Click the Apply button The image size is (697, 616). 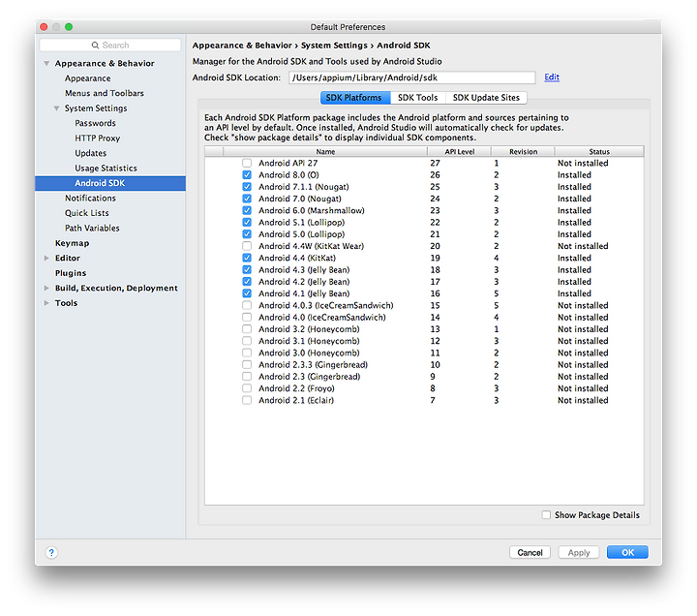(x=579, y=552)
